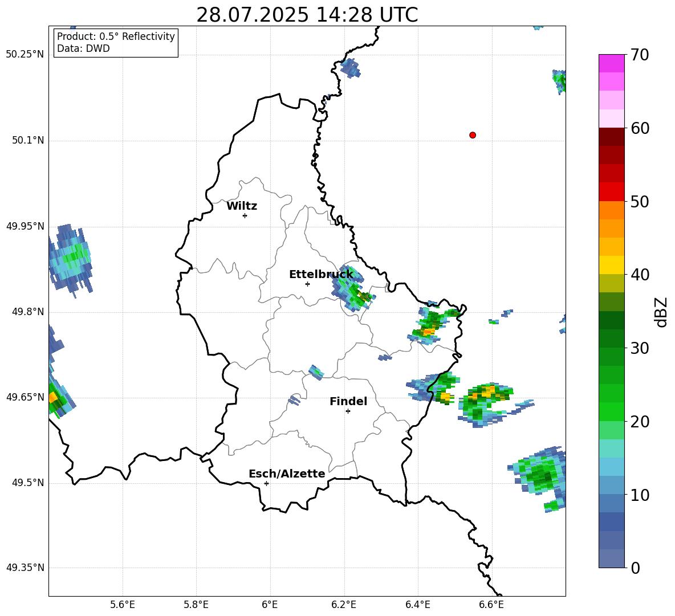Click the 6.2°E longitude label

coord(344,605)
